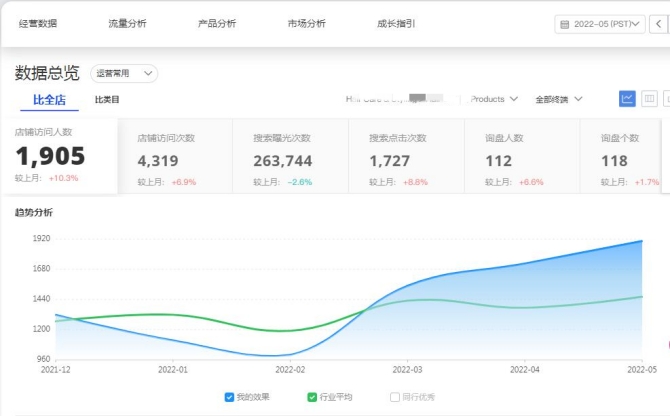The height and width of the screenshot is (416, 670).
Task: Open 流量分析 menu
Action: (127, 23)
